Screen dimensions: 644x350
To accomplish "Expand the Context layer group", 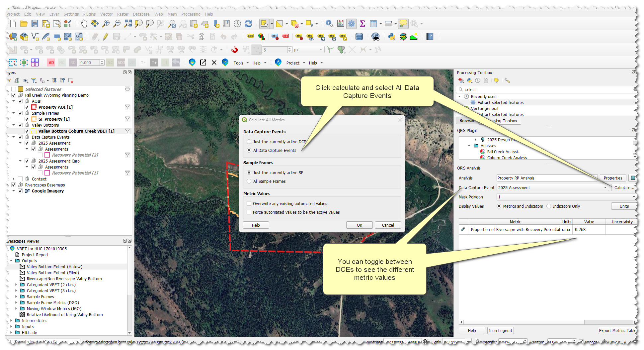I will coord(14,179).
